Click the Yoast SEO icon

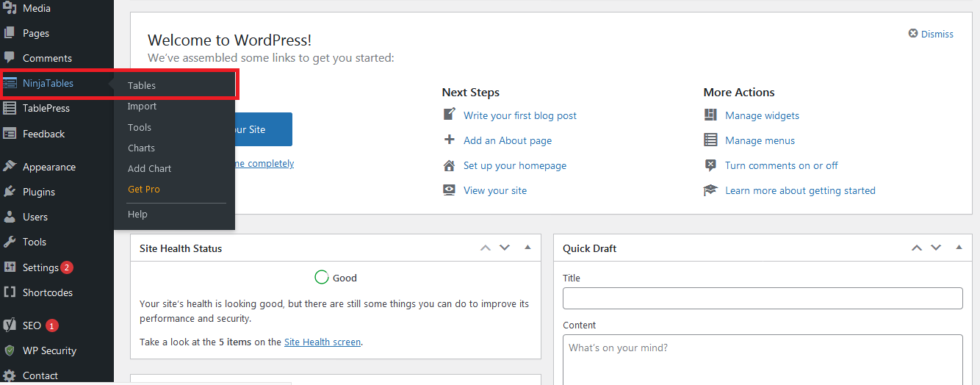(10, 325)
